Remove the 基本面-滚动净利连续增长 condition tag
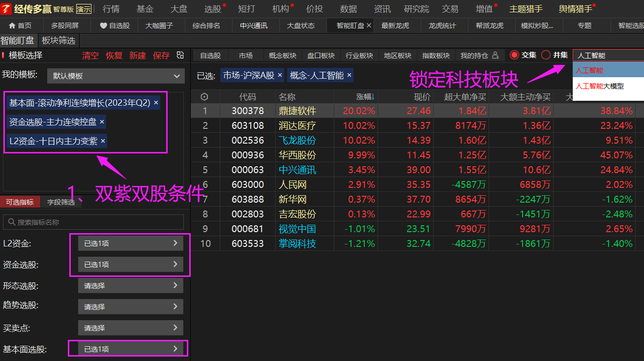 pos(156,103)
